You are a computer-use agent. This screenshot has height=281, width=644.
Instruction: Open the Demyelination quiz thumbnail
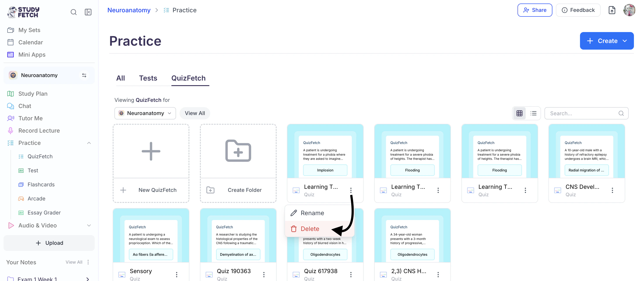(x=238, y=235)
